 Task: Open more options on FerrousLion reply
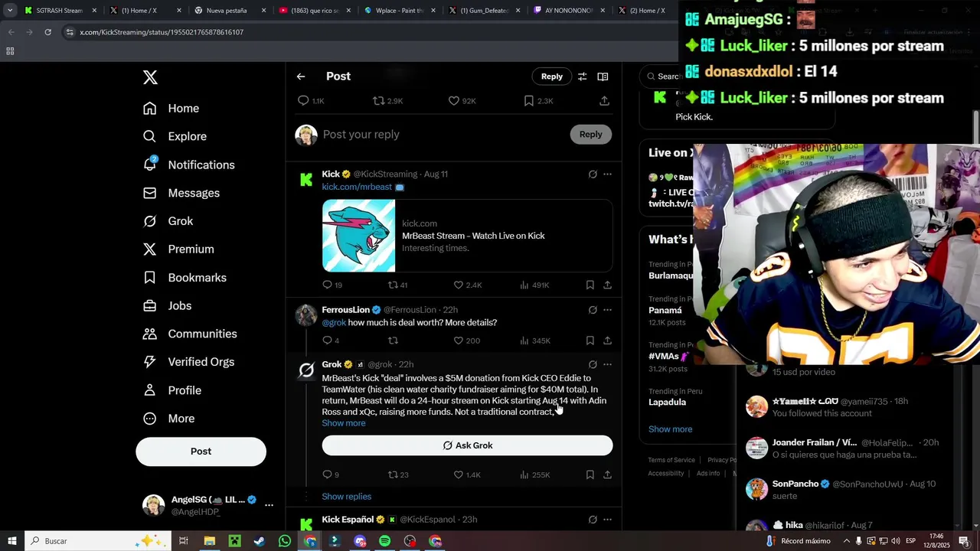tap(607, 310)
